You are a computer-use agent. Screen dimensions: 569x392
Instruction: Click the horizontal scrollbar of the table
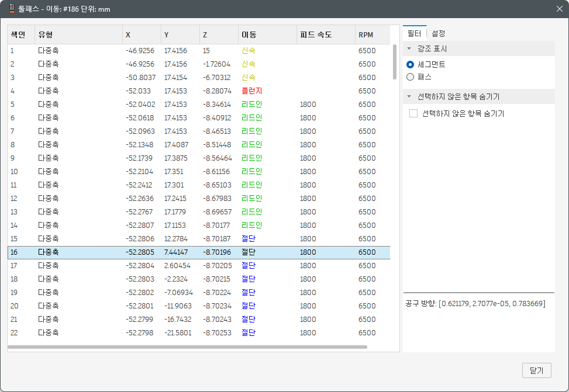(187, 347)
